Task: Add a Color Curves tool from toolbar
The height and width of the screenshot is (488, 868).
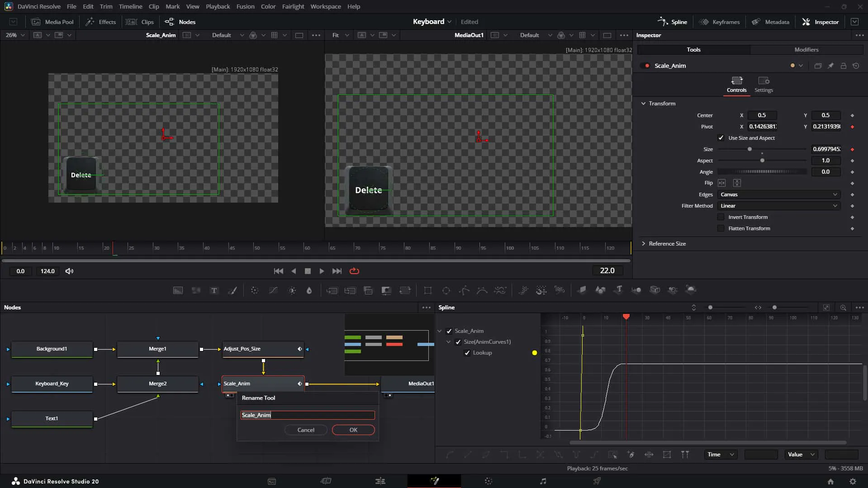Action: tap(273, 290)
